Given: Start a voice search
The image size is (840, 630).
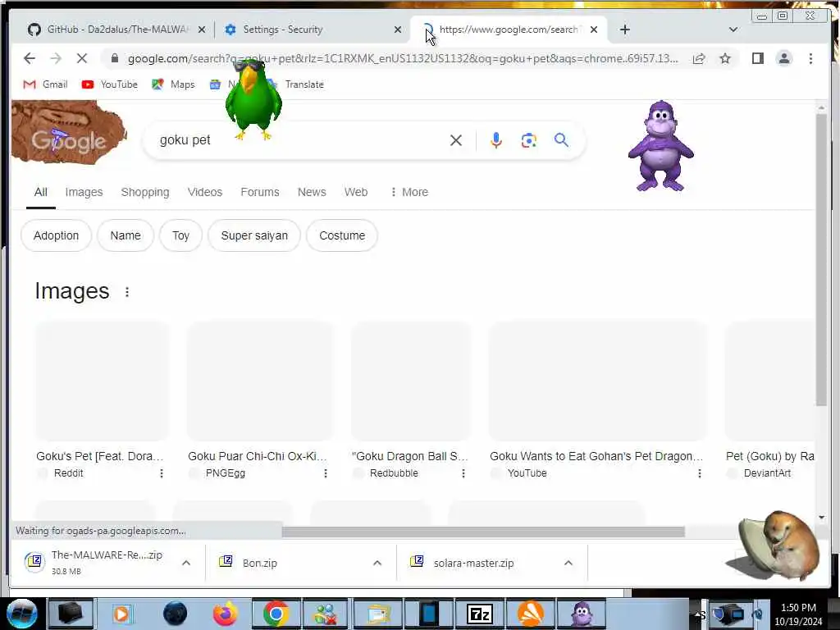Looking at the screenshot, I should point(496,140).
